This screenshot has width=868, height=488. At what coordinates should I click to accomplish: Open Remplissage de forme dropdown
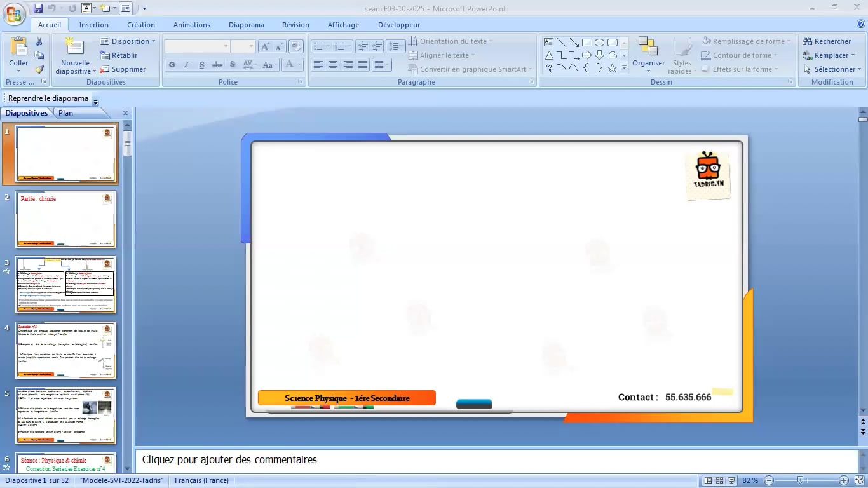[747, 41]
